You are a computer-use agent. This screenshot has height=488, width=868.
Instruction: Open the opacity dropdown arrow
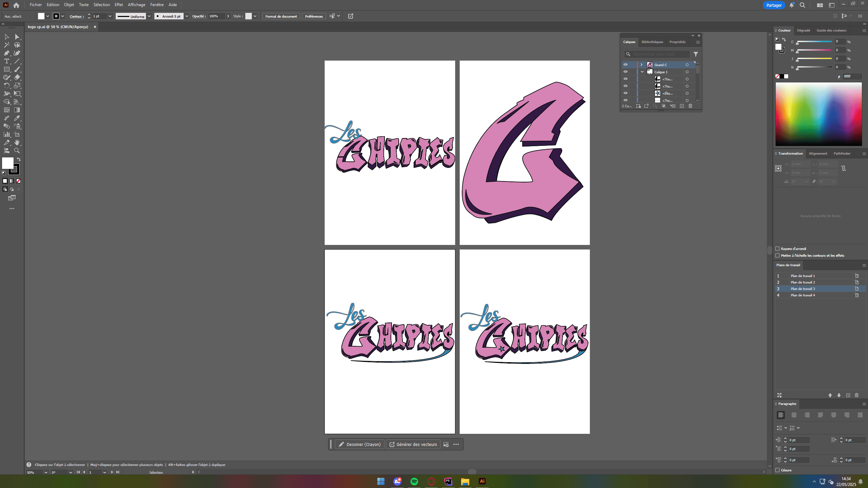pos(228,16)
